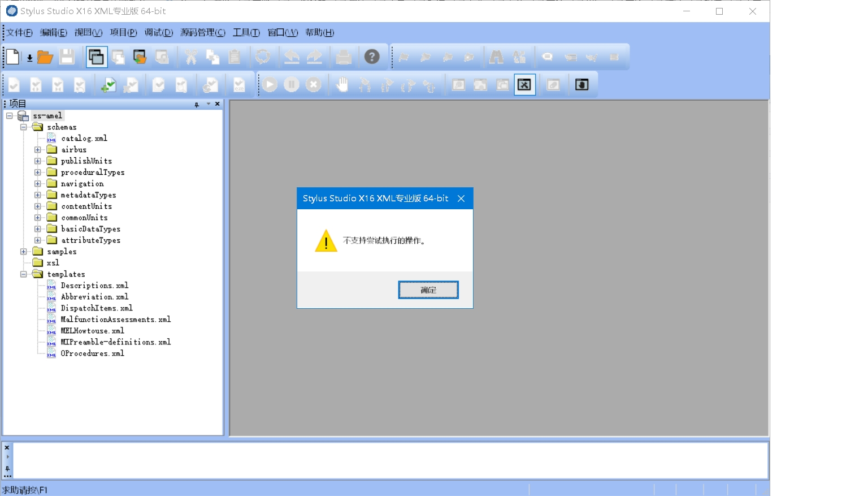
Task: Expand the navigation folder
Action: tap(38, 183)
